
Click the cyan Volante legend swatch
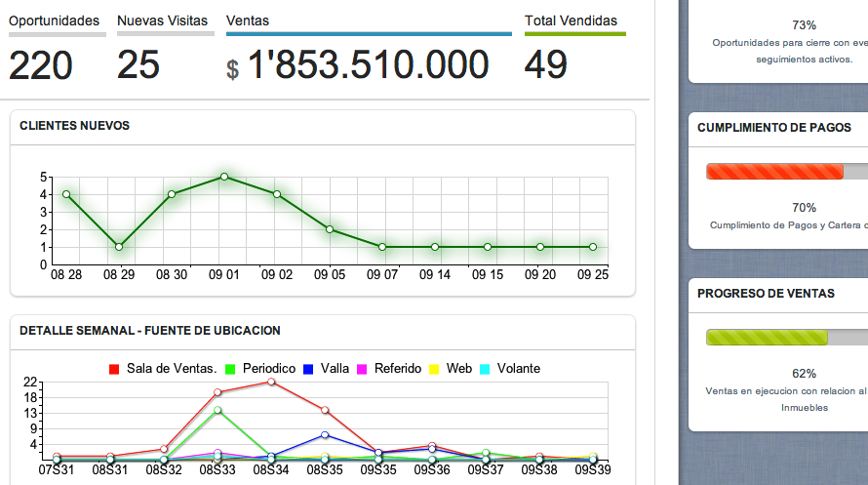coord(485,369)
